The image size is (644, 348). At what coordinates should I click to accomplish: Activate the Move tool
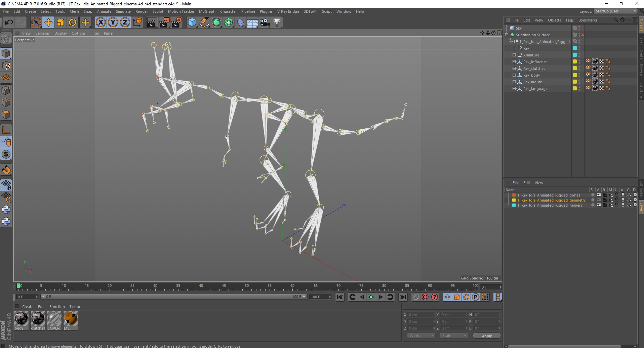[x=48, y=23]
